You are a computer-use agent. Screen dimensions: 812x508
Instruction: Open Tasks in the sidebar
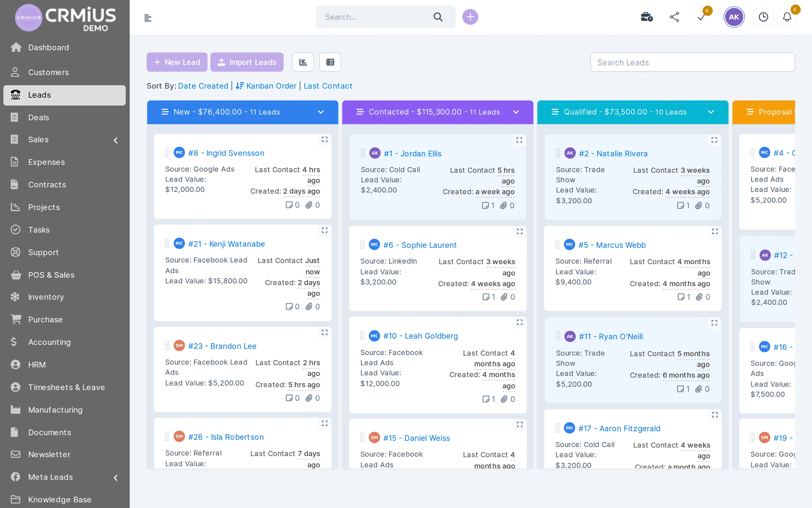click(64, 229)
